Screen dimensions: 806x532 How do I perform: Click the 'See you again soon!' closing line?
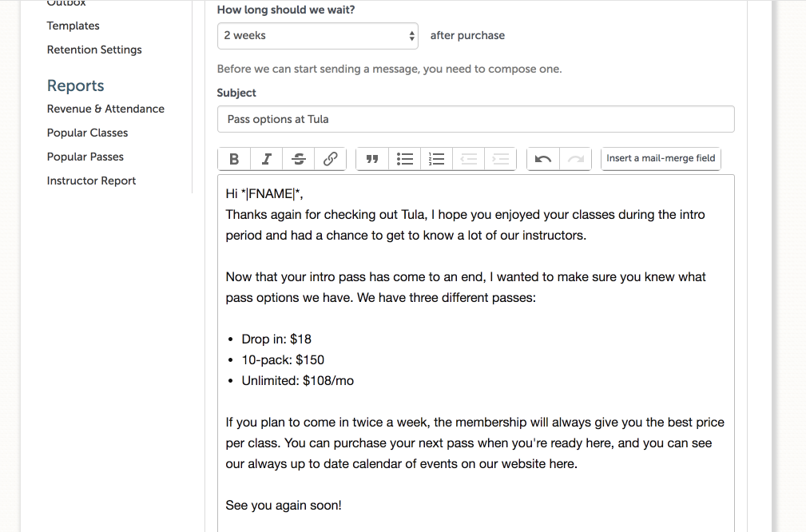[x=284, y=506]
